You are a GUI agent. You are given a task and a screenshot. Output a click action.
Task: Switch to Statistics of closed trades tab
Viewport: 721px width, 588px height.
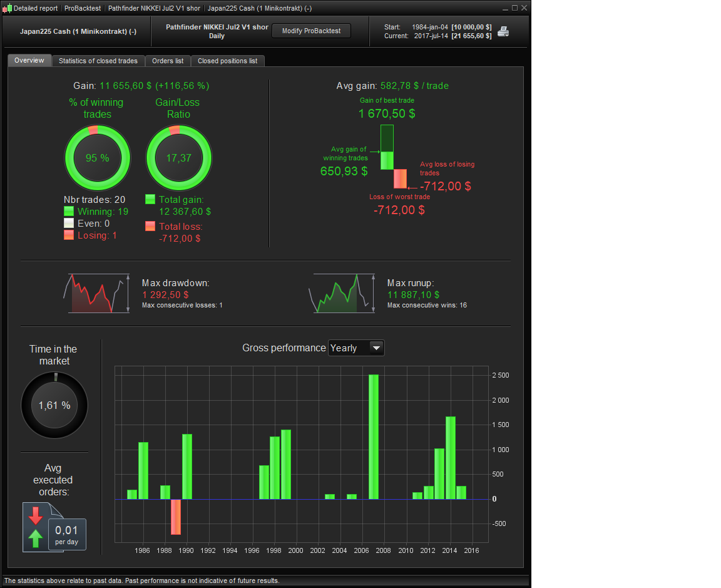tap(98, 61)
